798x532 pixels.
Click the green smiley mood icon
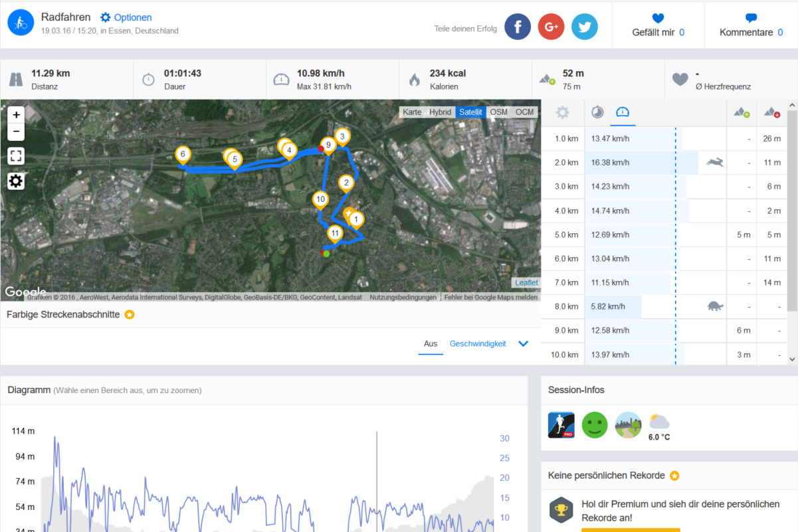[x=595, y=425]
